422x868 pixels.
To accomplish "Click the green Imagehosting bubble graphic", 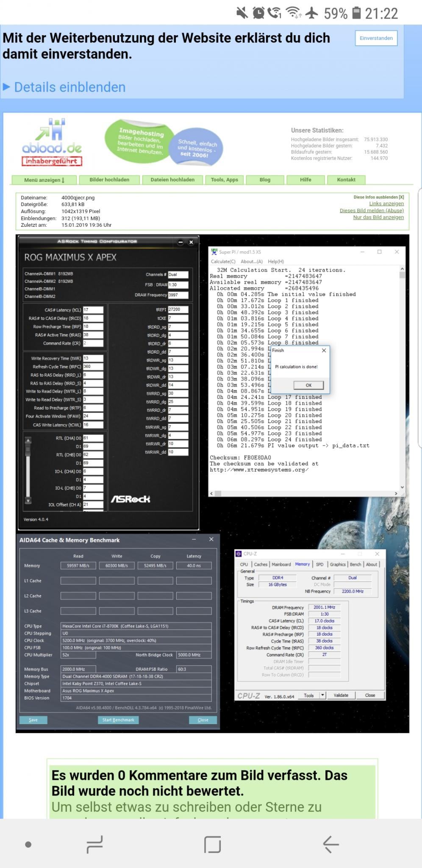I will [x=140, y=141].
